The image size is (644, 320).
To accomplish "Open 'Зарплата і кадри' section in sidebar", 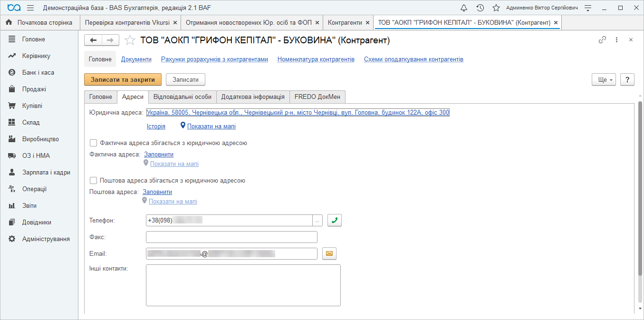I will coord(46,173).
